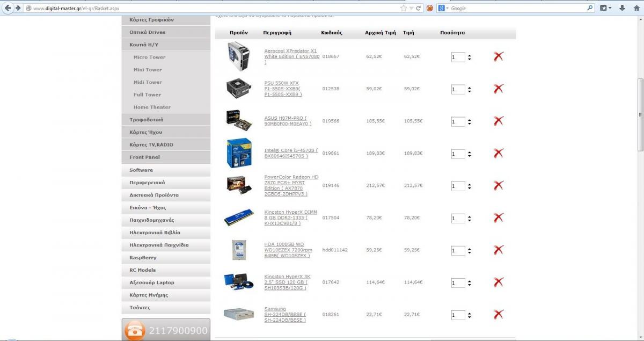
Task: Adjust quantity stepper for Aerocool XPredator X1
Action: pos(470,57)
